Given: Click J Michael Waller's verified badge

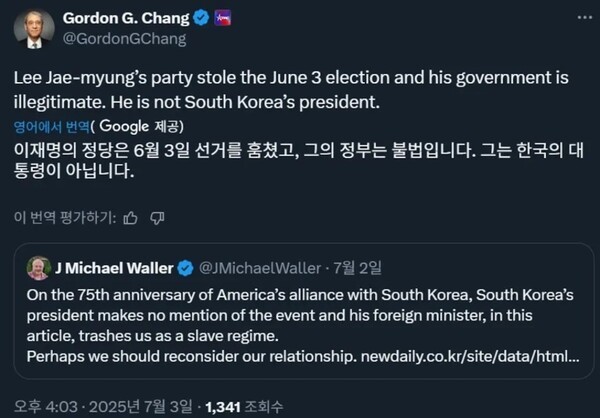Looking at the screenshot, I should (183, 268).
